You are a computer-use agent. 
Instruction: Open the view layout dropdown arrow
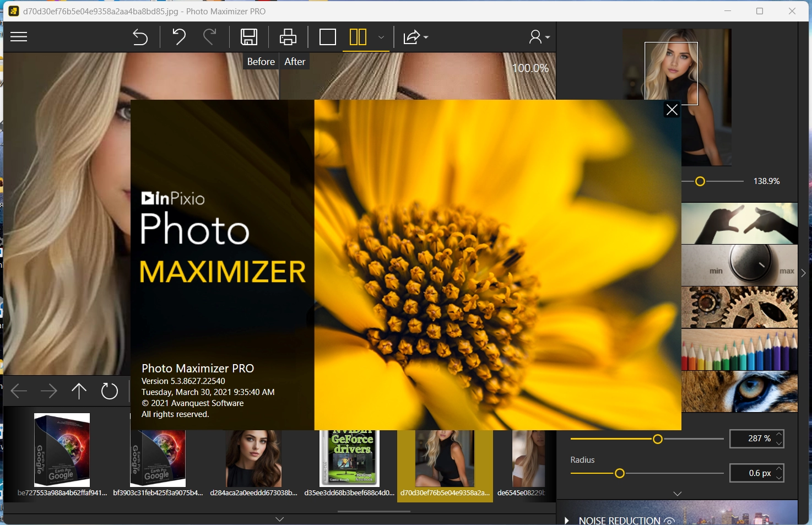point(381,37)
